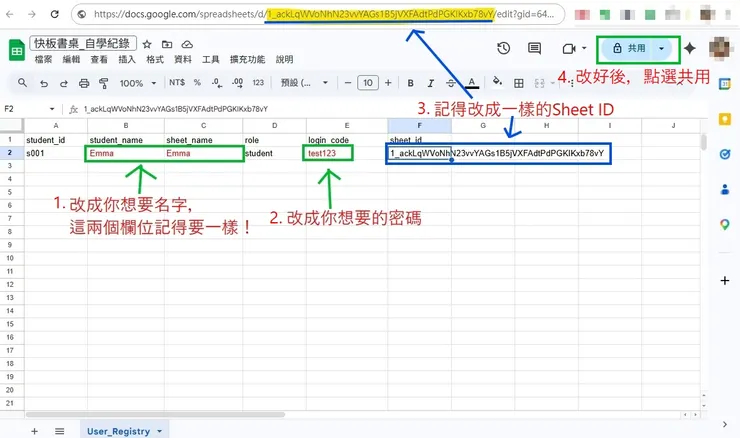The image size is (740, 438).
Task: Click the Redo toolbar icon
Action: (x=64, y=84)
